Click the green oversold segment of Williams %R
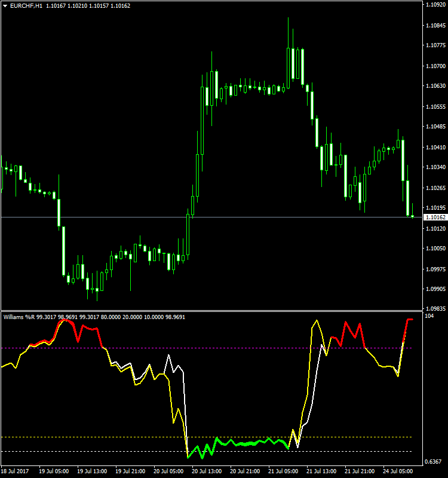This screenshot has height=478, width=448. (x=238, y=443)
